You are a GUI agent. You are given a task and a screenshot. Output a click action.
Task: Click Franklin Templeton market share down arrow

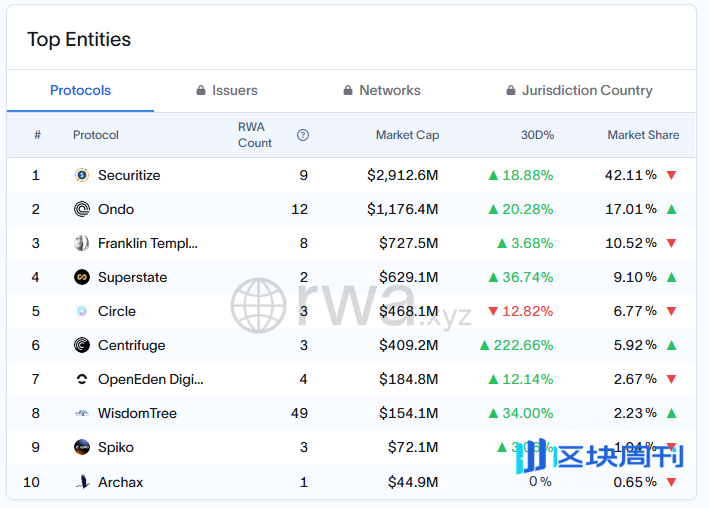[x=671, y=243]
